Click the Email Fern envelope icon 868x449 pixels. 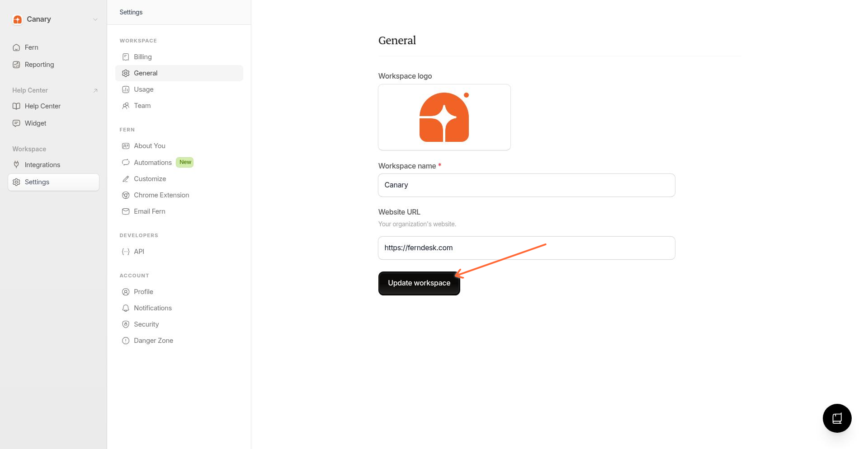point(126,211)
